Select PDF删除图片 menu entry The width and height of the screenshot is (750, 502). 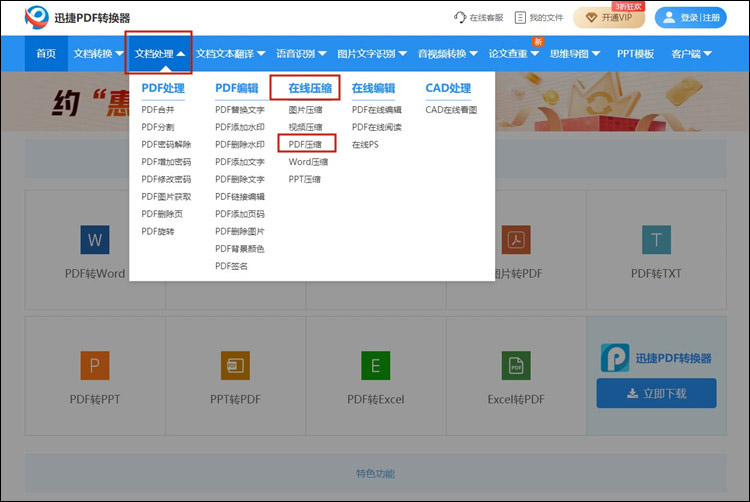[x=240, y=231]
